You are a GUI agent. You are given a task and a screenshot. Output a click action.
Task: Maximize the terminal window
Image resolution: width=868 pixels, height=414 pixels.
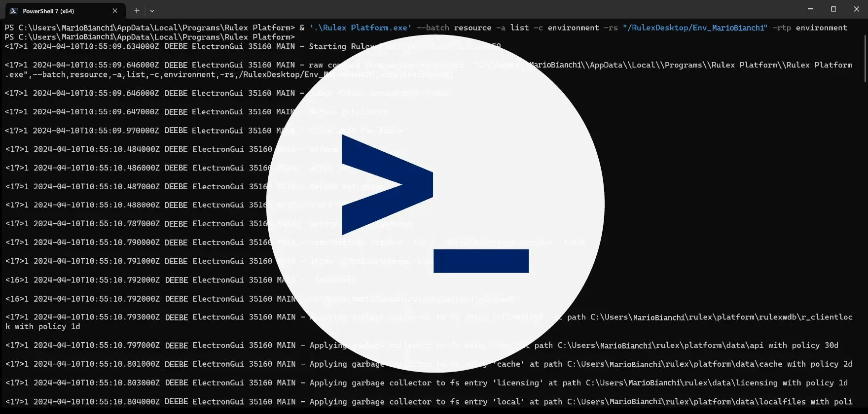(833, 9)
